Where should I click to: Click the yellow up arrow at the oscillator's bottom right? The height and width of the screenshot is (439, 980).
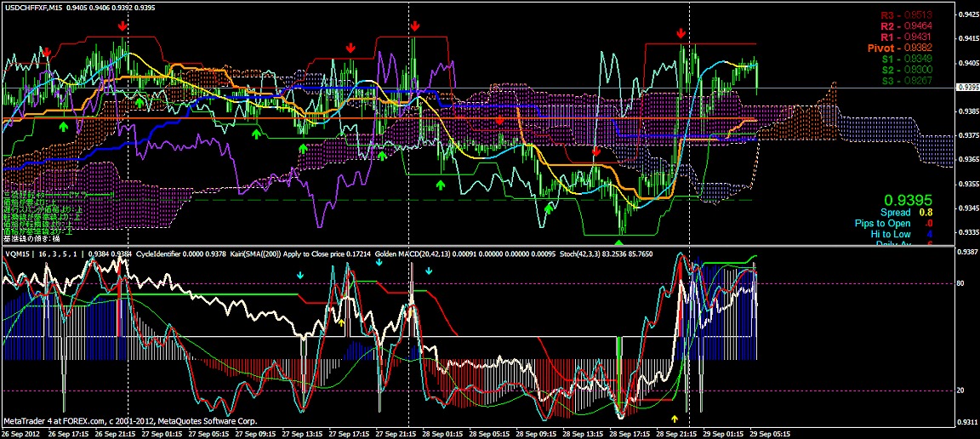pos(675,419)
